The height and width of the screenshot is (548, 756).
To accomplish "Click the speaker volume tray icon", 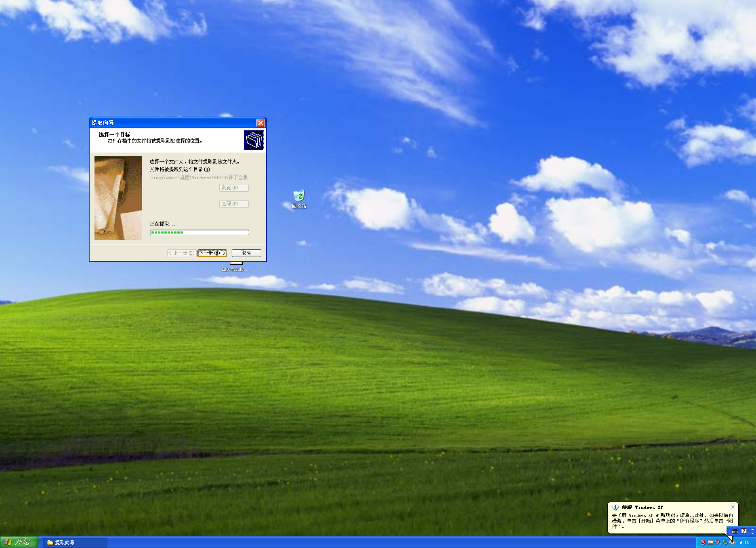I will (x=718, y=542).
